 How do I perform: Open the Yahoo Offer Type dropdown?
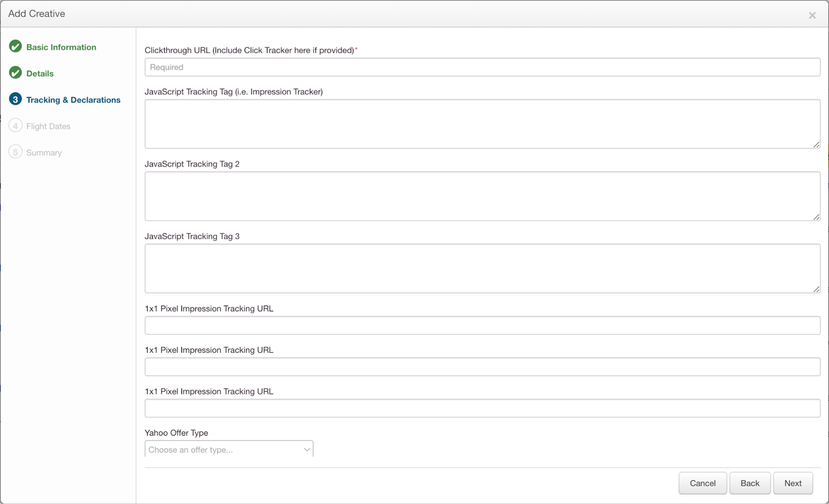point(229,449)
